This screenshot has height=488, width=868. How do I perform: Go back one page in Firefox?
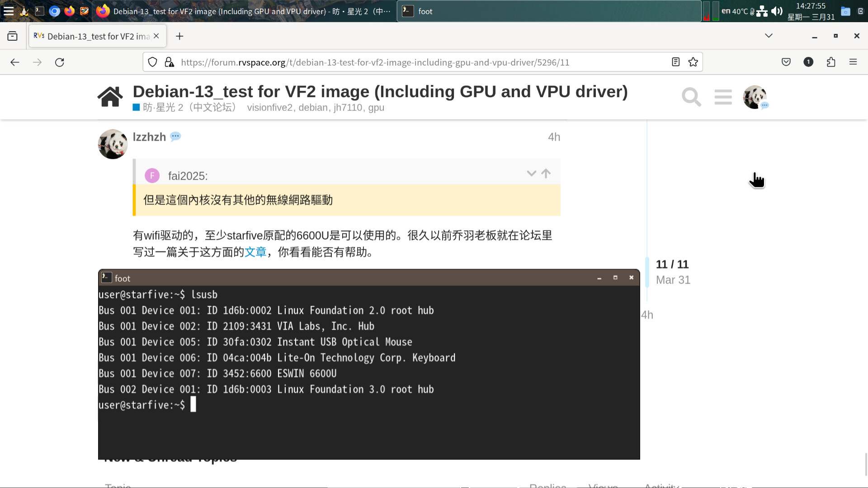[x=15, y=62]
